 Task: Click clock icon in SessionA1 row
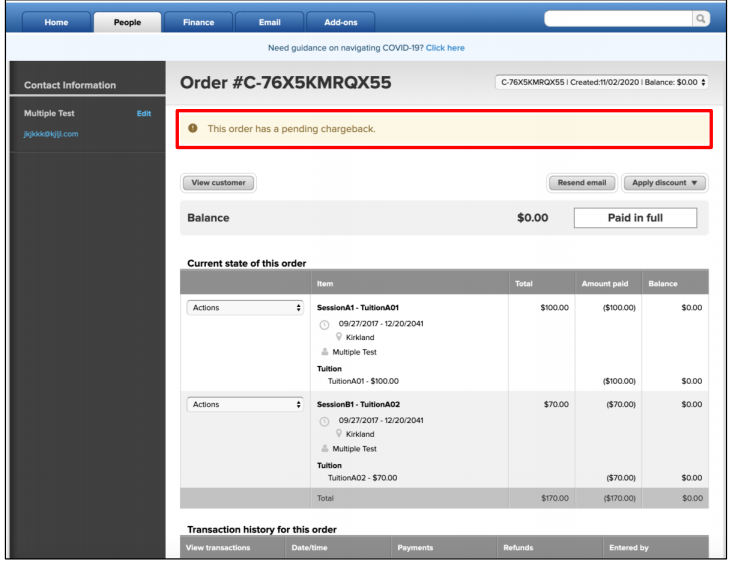[324, 324]
